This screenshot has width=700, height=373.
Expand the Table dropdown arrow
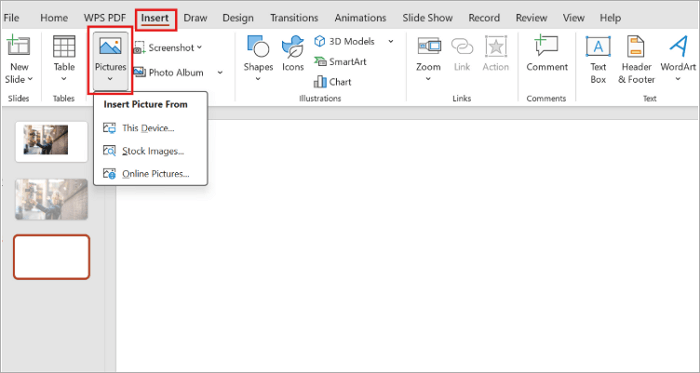click(x=64, y=79)
